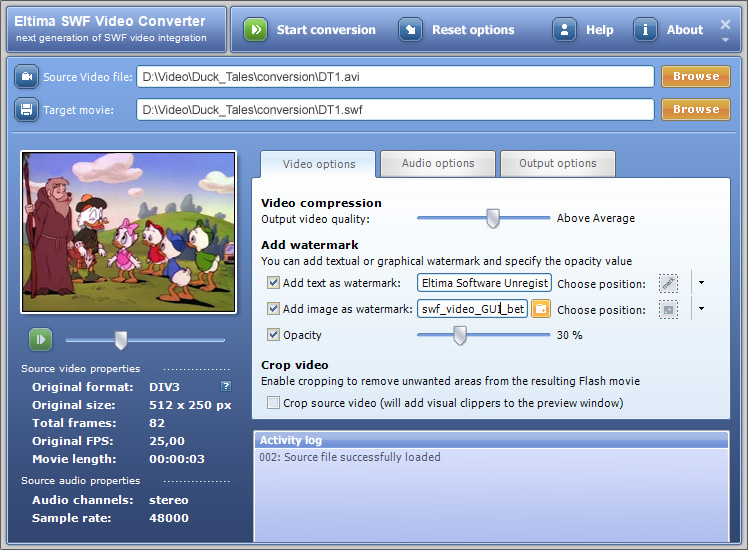Click the About info icon
748x550 pixels.
click(x=645, y=30)
